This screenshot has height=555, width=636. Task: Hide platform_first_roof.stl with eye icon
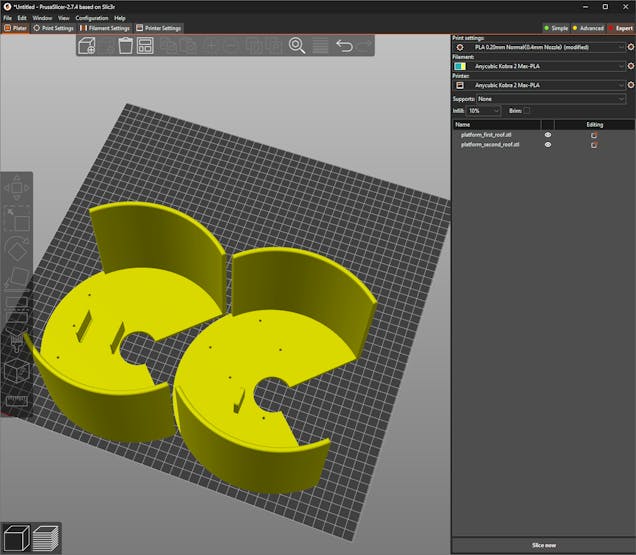coord(548,134)
